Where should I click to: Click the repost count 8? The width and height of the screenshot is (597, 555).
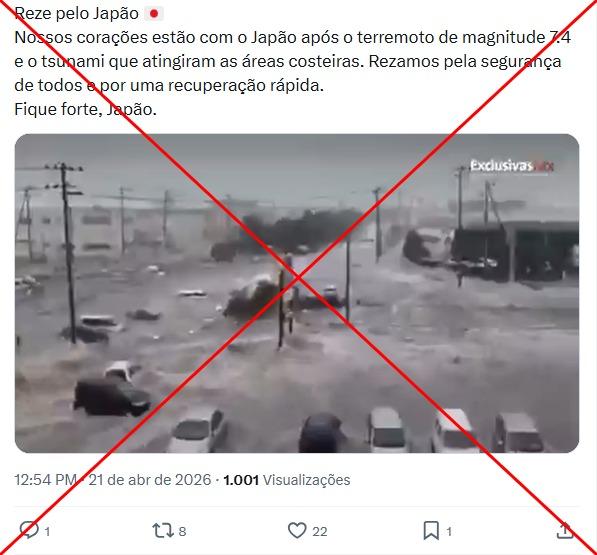click(x=182, y=531)
